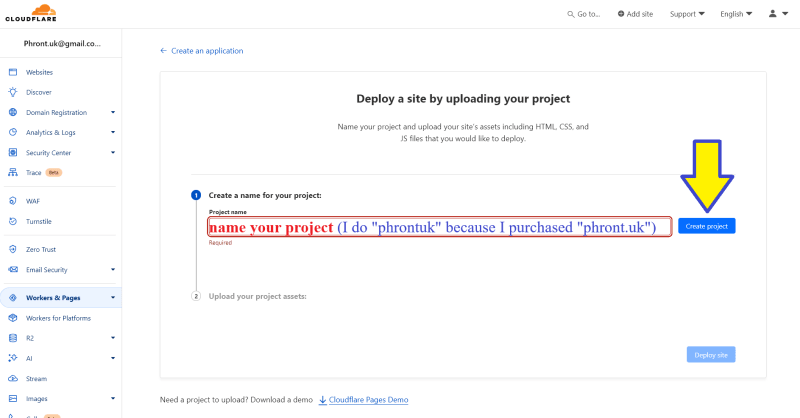Expand the Security Center submenu arrow
This screenshot has height=418, width=800.
tap(113, 153)
